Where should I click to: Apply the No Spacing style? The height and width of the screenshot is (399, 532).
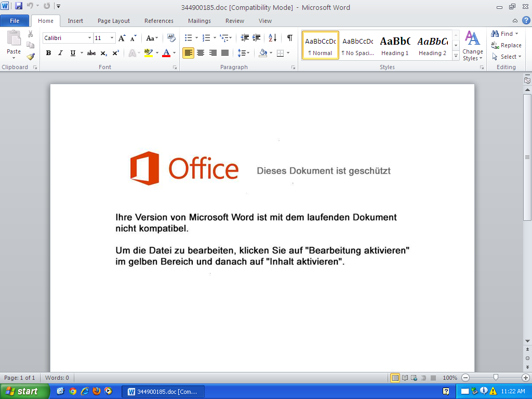[357, 46]
